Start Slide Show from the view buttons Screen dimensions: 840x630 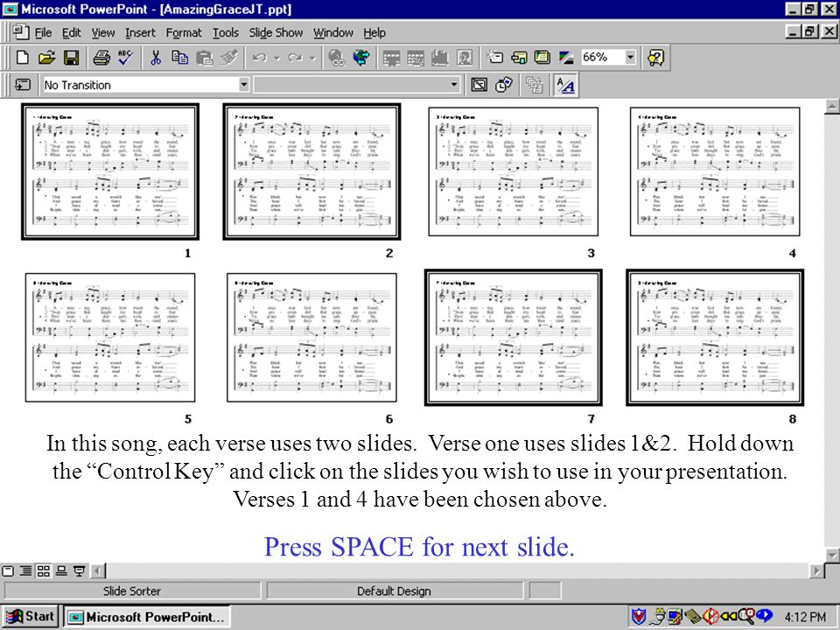coord(80,571)
